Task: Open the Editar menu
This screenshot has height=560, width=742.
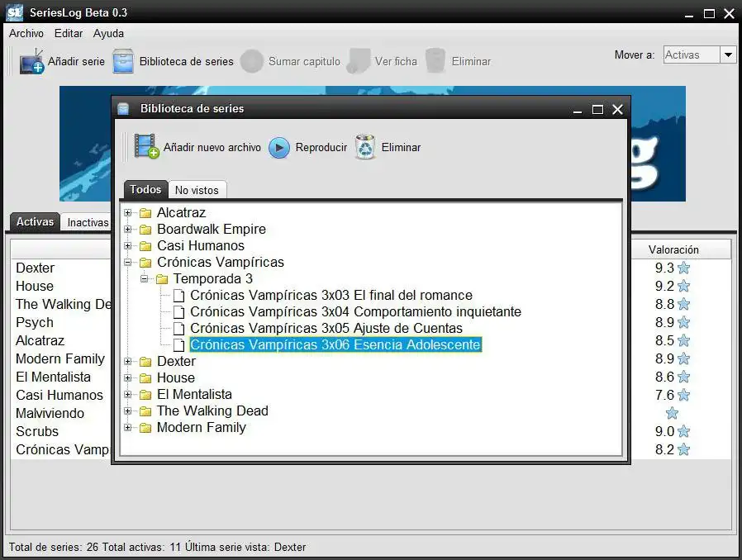Action: click(x=68, y=34)
